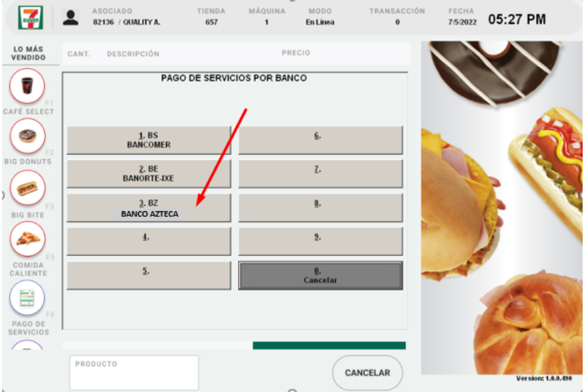
Task: Open Comida Caliente pizza icon
Action: [27, 239]
